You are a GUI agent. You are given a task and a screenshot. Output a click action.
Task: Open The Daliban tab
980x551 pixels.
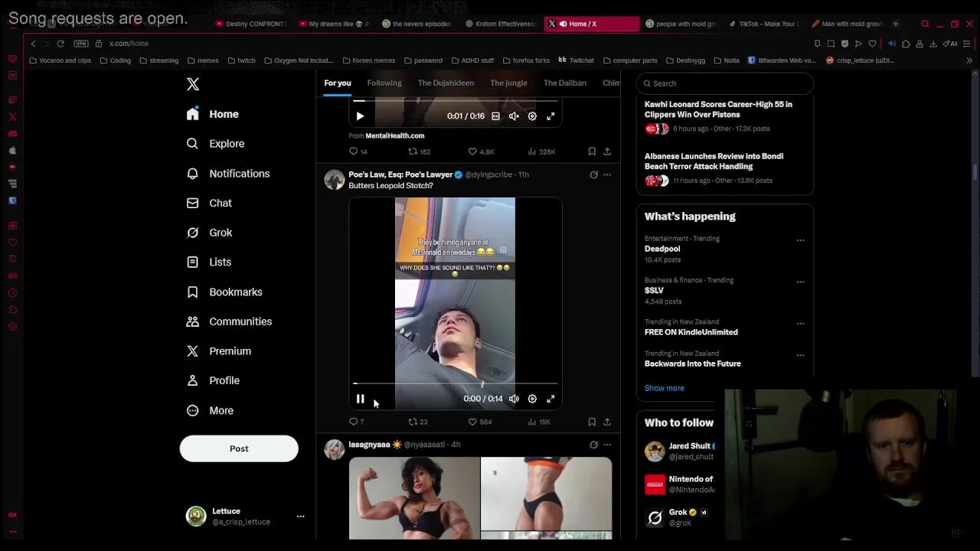[x=565, y=83]
